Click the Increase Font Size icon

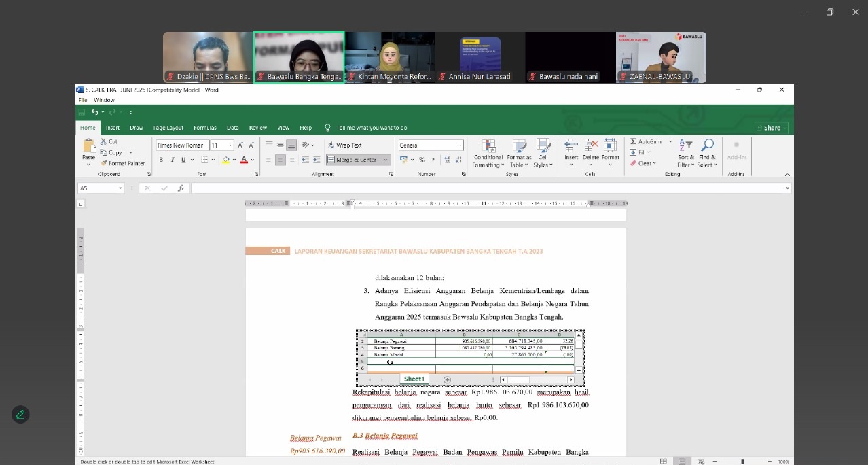(x=240, y=145)
